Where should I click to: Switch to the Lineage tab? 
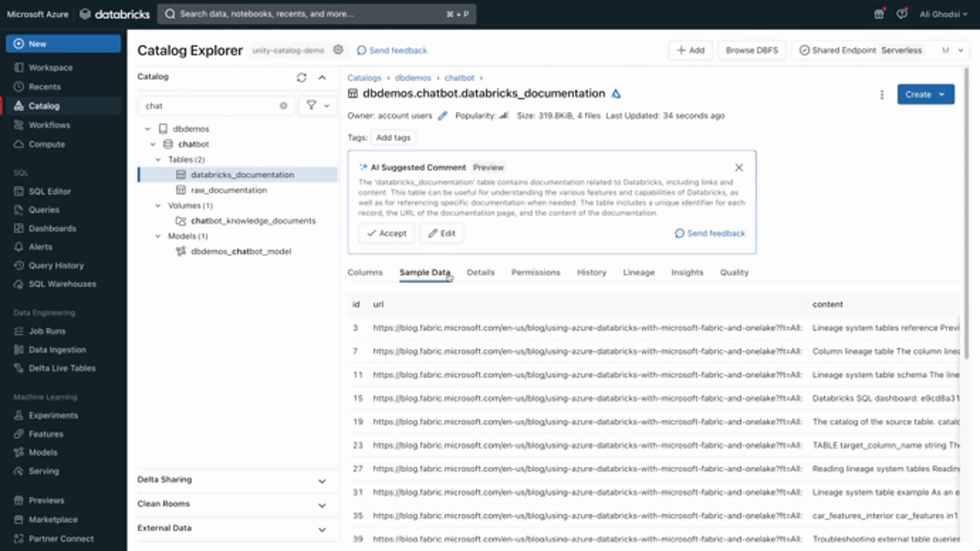(639, 272)
